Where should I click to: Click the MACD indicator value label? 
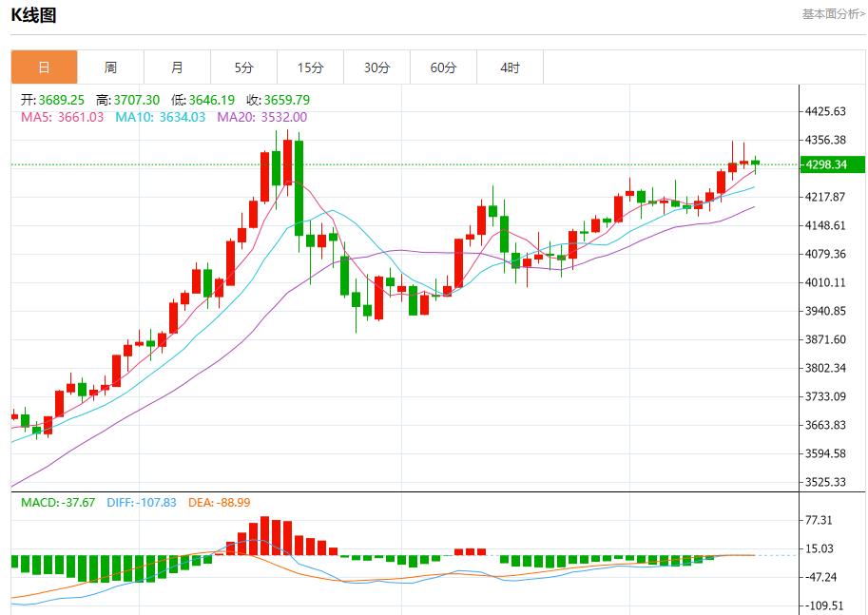[x=58, y=502]
